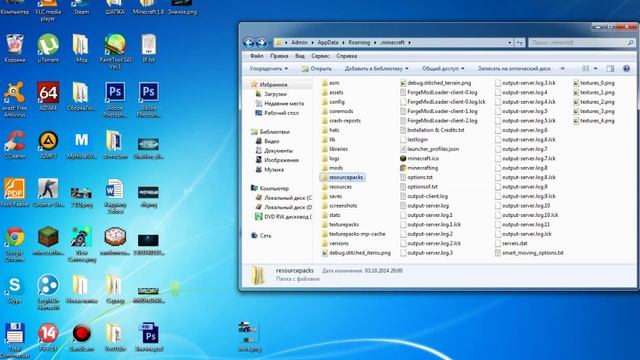
Task: Open the Сервис menu
Action: tap(320, 56)
